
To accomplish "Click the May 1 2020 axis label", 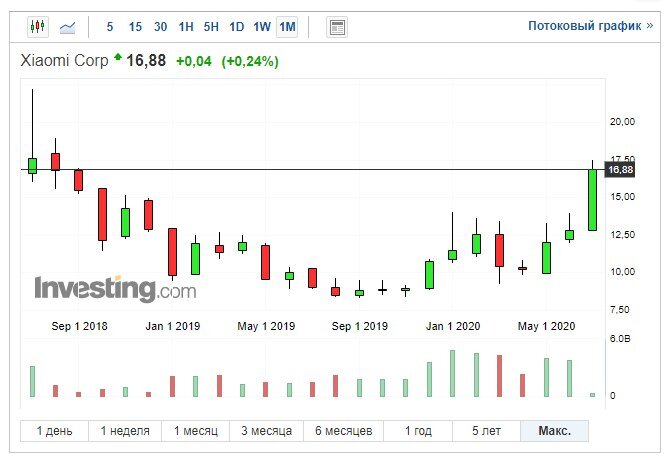I will tap(546, 326).
